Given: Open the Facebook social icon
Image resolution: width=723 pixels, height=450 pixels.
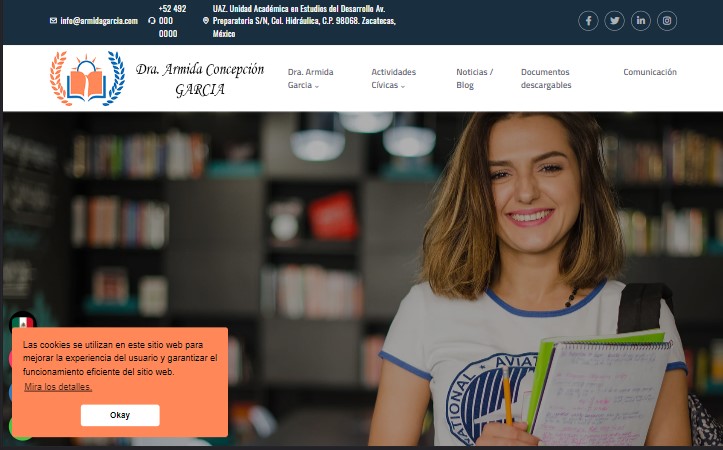Looking at the screenshot, I should click(x=588, y=21).
